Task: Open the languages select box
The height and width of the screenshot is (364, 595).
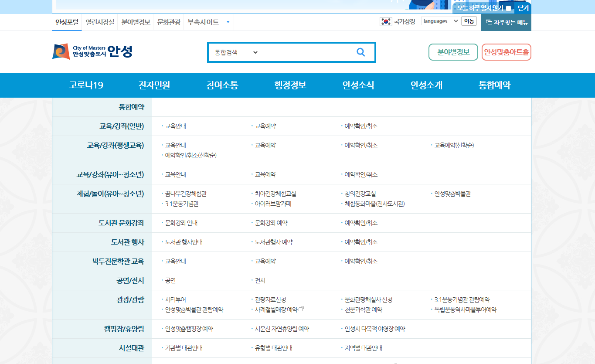Action: click(x=440, y=21)
